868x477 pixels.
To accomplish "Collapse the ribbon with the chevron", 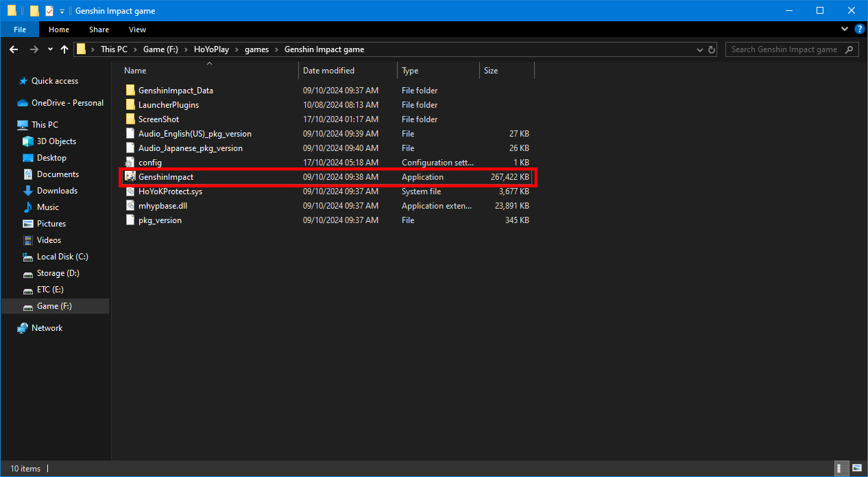I will pos(845,29).
